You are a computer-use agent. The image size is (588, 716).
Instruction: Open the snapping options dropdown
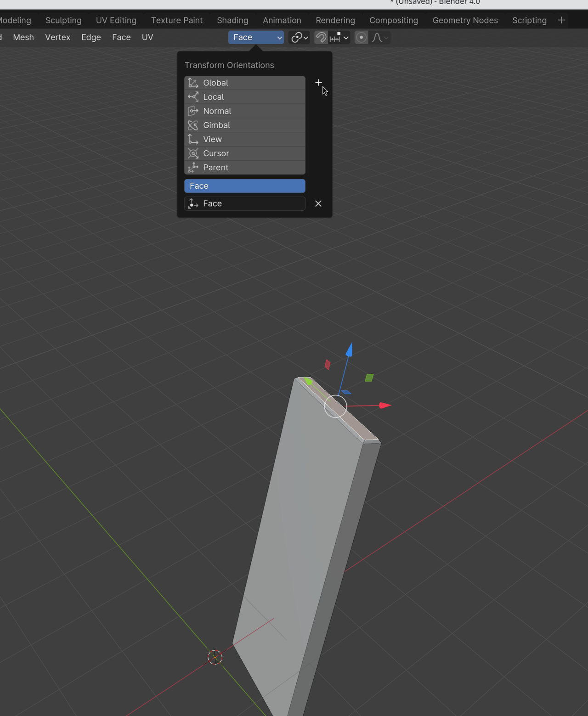(339, 38)
